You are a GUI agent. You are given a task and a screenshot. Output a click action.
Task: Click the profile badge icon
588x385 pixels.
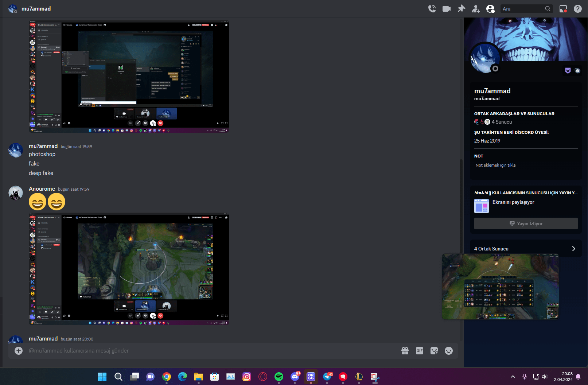click(x=568, y=70)
